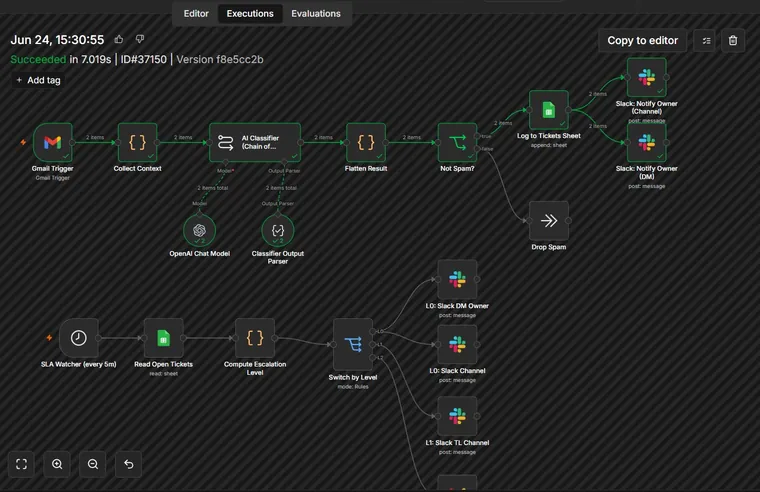Give the execution a thumbs up
Screen dimensions: 760x492
click(x=119, y=39)
